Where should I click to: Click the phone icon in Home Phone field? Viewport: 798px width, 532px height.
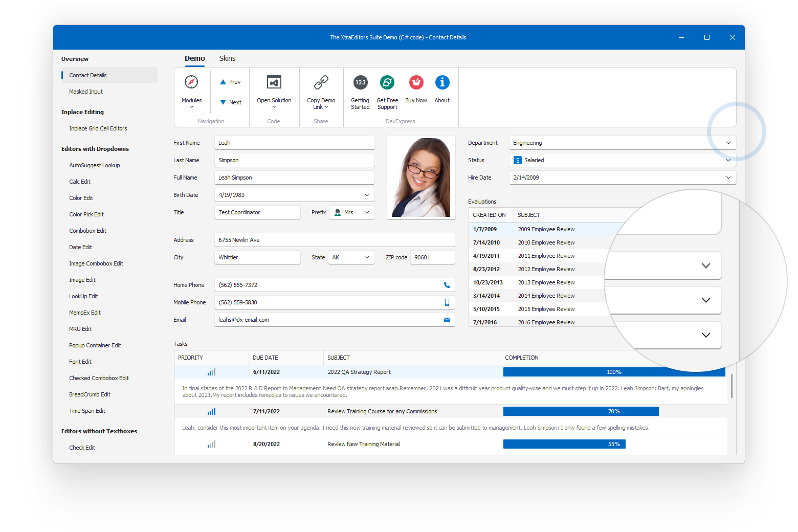[x=447, y=285]
